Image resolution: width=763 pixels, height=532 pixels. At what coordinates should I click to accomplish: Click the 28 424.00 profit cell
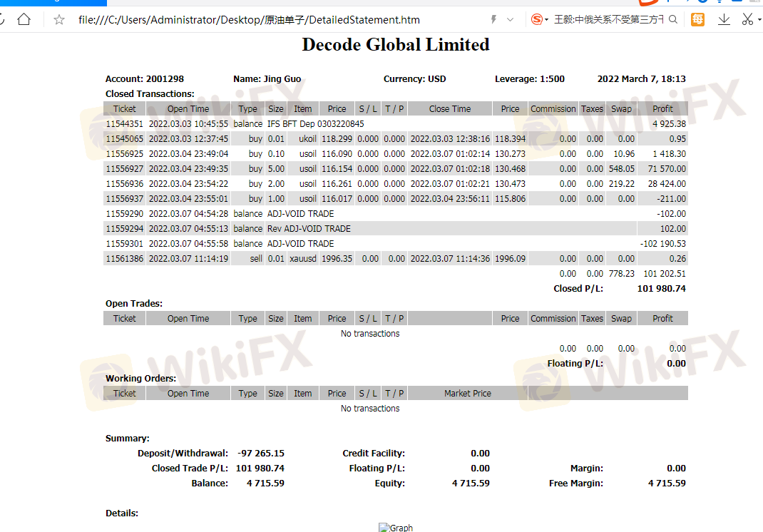[667, 184]
